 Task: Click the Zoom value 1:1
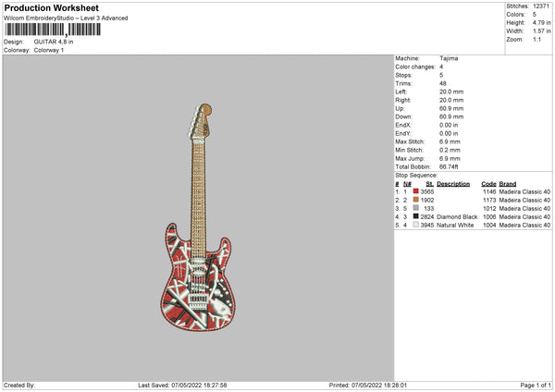(x=536, y=39)
